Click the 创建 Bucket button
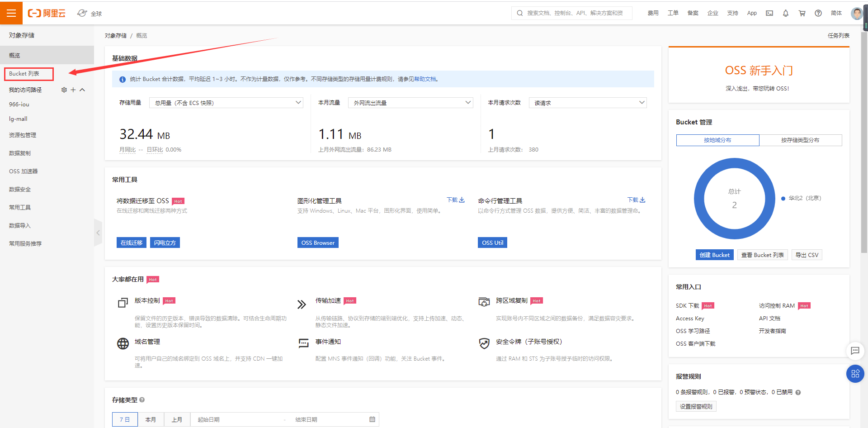 pos(714,255)
